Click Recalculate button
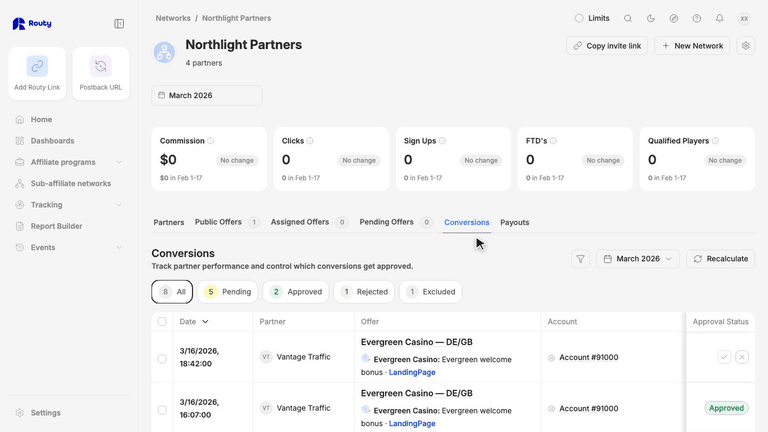The image size is (768, 432). coord(720,259)
